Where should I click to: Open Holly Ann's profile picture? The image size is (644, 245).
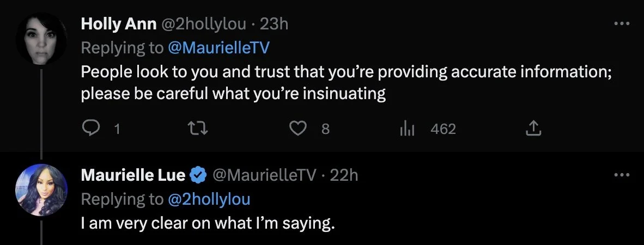click(x=41, y=38)
